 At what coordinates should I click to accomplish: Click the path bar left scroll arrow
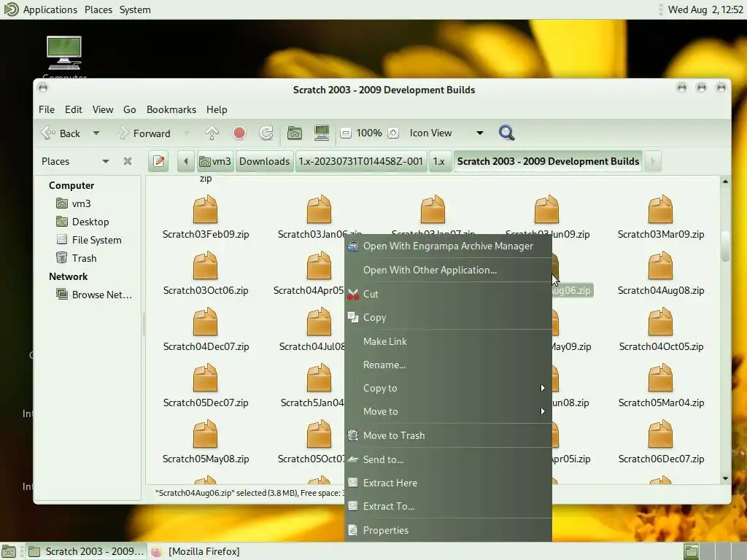click(186, 161)
